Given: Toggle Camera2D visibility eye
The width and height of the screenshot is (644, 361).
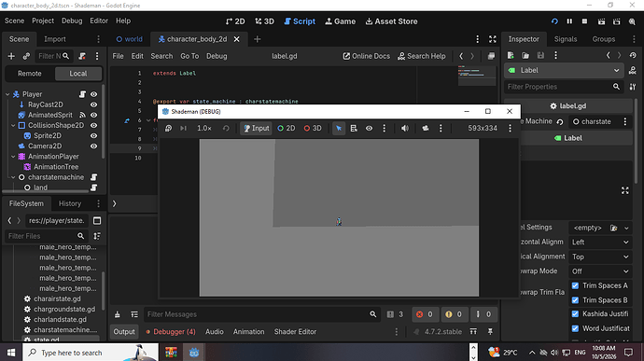Looking at the screenshot, I should point(94,146).
